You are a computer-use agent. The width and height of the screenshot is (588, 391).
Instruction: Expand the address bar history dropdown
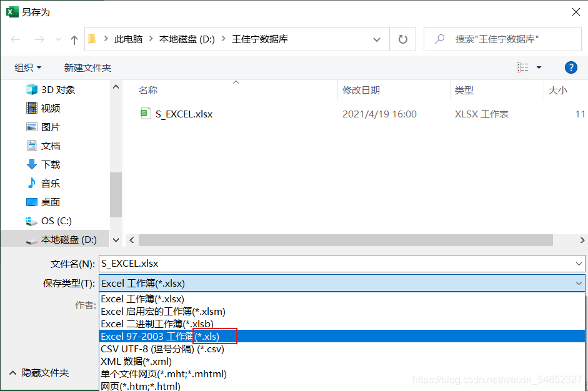click(x=377, y=39)
